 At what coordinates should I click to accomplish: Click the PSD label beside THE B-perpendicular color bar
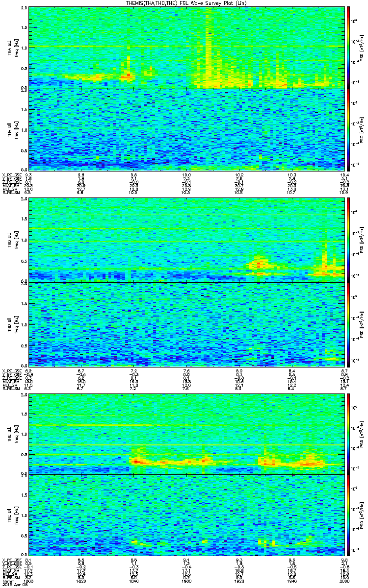tap(361, 433)
